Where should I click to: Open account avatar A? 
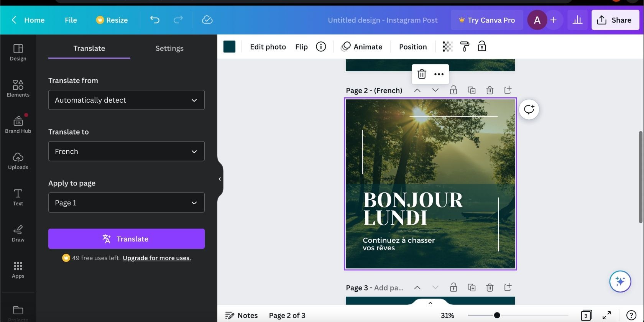coord(537,20)
